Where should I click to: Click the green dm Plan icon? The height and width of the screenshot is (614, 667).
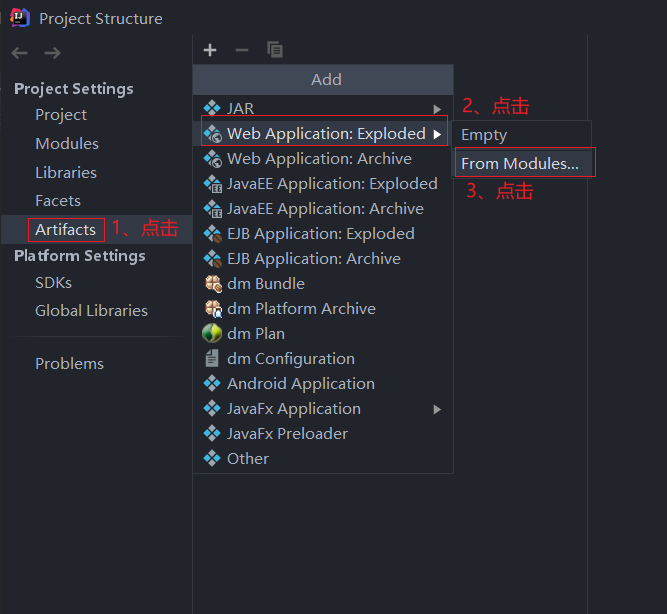[212, 333]
